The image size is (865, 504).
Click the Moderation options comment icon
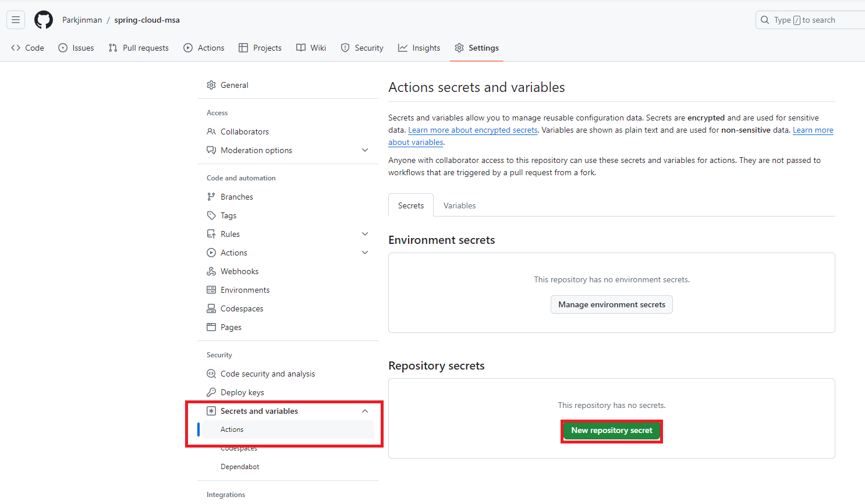click(211, 150)
